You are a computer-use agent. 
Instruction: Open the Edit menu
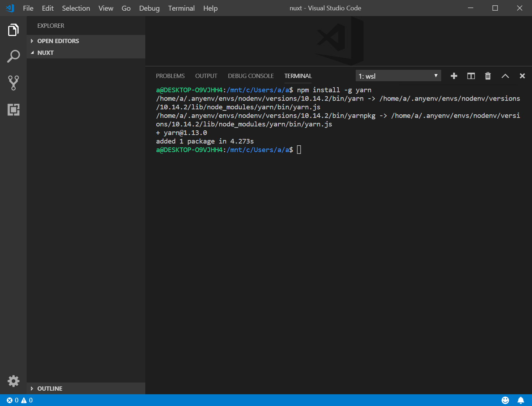tap(48, 8)
